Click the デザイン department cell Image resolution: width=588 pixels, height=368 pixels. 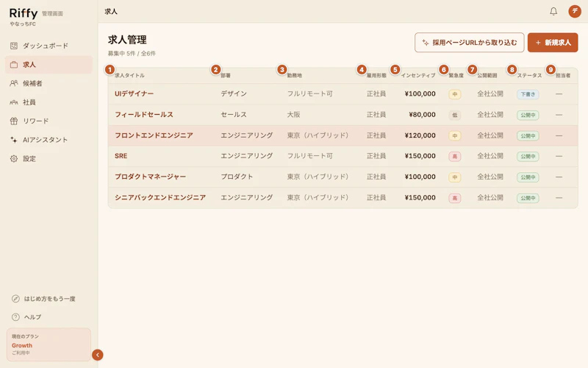[234, 93]
